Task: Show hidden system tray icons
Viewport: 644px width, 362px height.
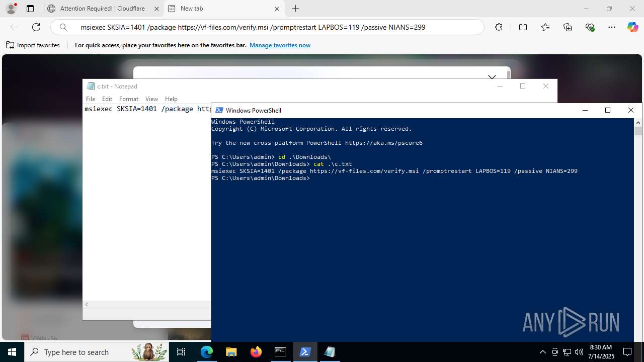Action: click(x=542, y=352)
